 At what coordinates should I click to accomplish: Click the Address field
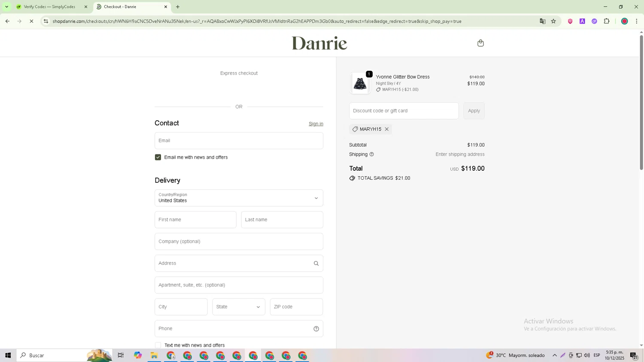click(239, 263)
